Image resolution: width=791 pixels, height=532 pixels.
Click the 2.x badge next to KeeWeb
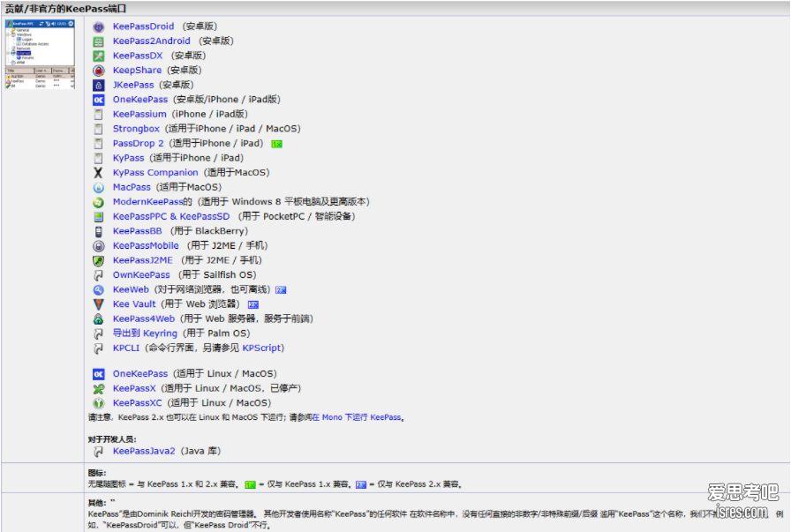(281, 290)
